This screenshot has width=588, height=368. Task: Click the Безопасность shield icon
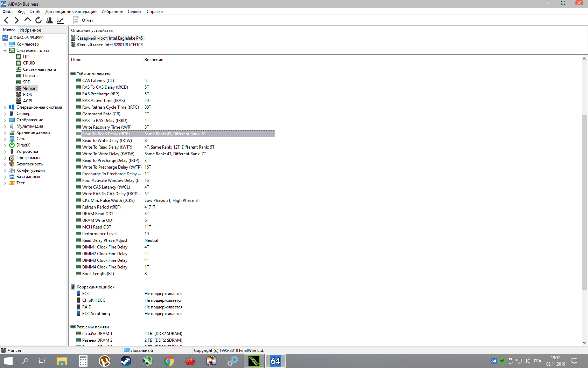pos(12,164)
